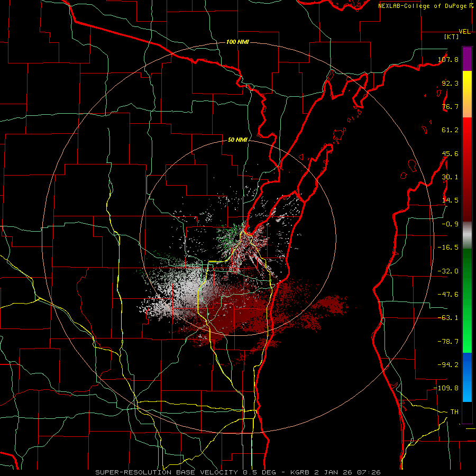Click the 92.3 legend value
The width and height of the screenshot is (476, 476).
tap(450, 83)
